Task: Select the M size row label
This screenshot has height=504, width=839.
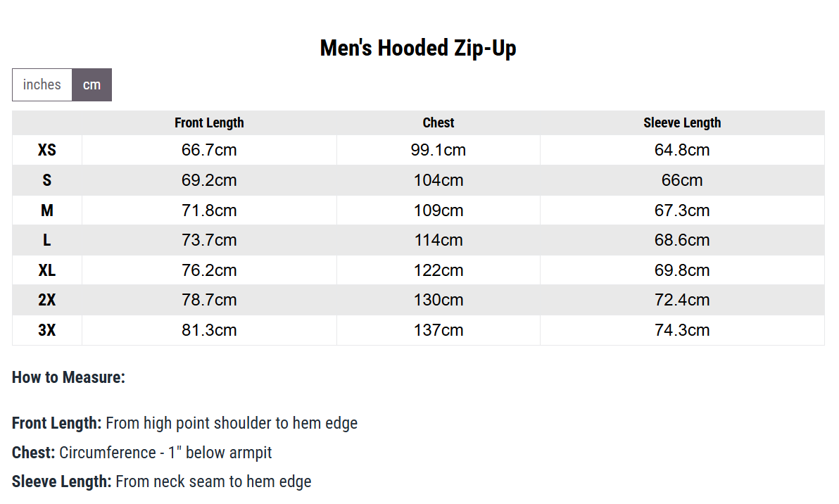Action: [47, 210]
